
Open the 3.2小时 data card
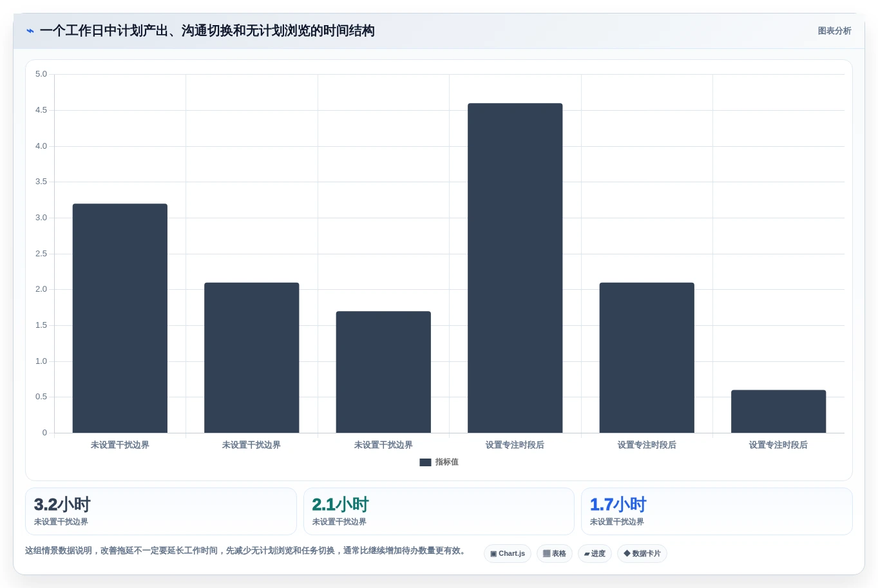161,511
